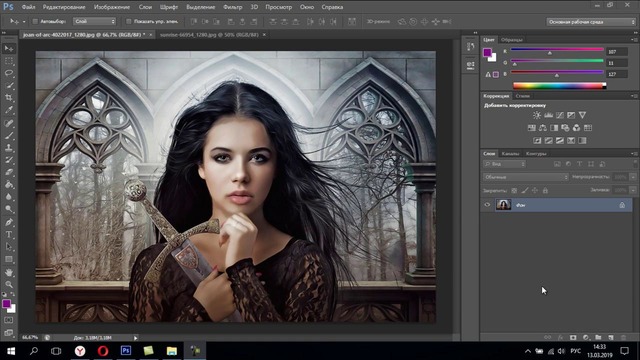Add a Black & White adjustment
The width and height of the screenshot is (640, 360).
[554, 128]
